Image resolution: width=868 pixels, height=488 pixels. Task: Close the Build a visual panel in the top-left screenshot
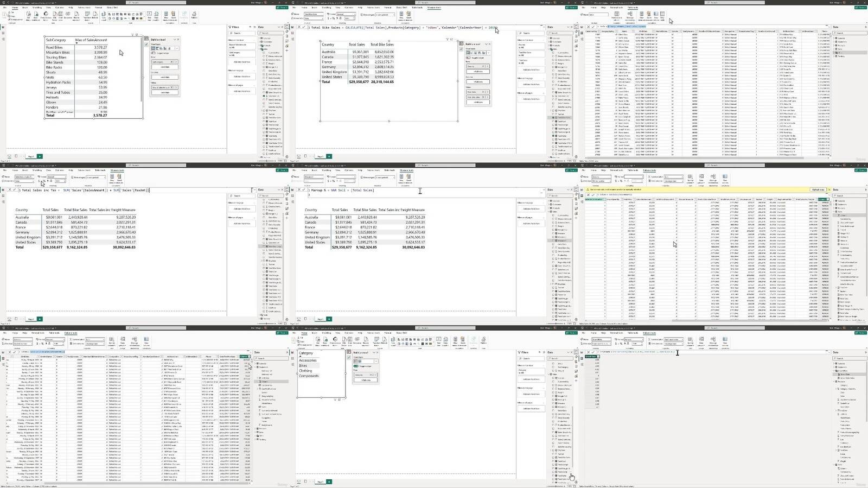tap(178, 40)
